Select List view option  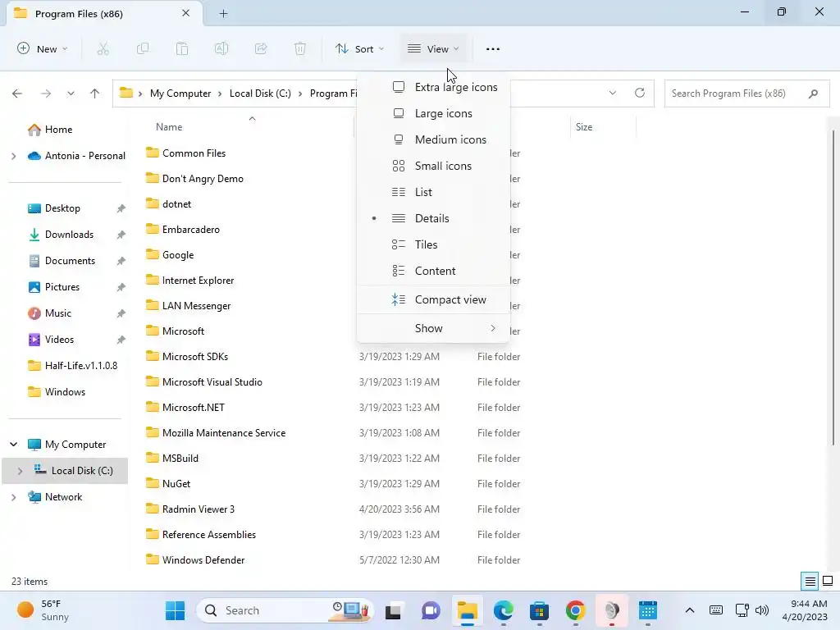pos(433,192)
